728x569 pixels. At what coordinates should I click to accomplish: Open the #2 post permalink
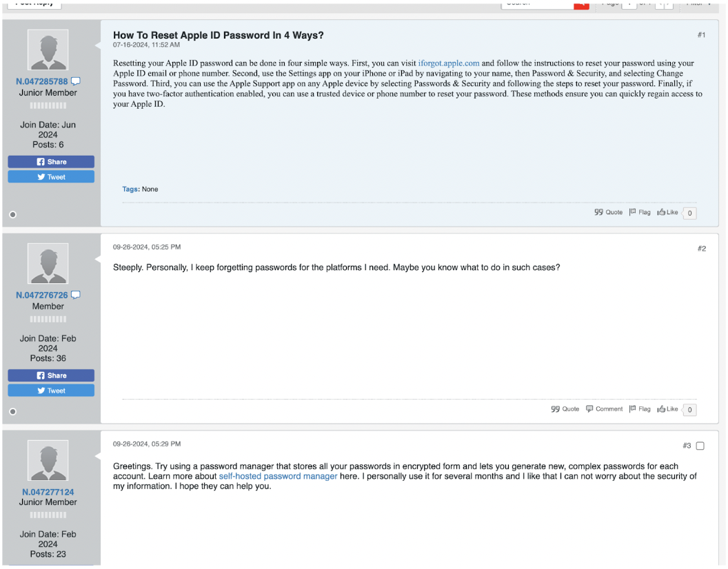click(x=701, y=249)
